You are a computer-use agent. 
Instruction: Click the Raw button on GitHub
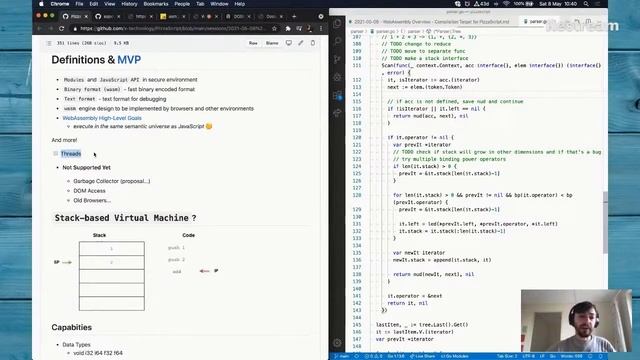[x=253, y=43]
